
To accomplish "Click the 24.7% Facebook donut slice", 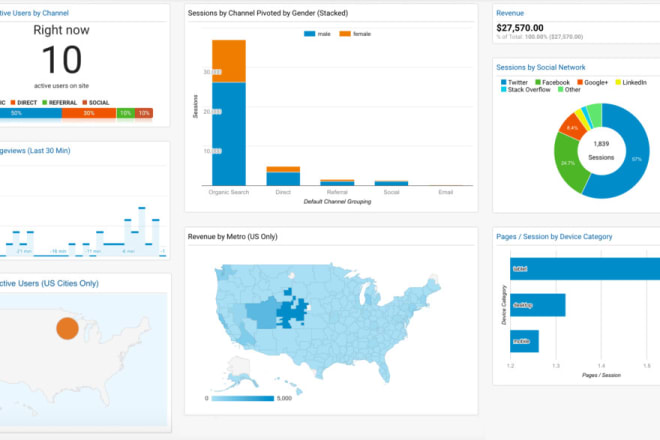I will click(x=568, y=162).
